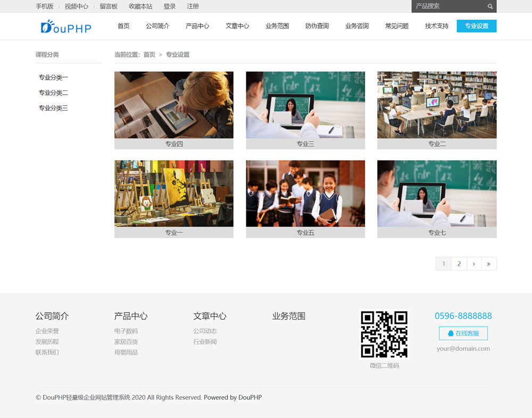The height and width of the screenshot is (418, 532).
Task: Open footer 行业新闻 link
Action: click(x=205, y=341)
